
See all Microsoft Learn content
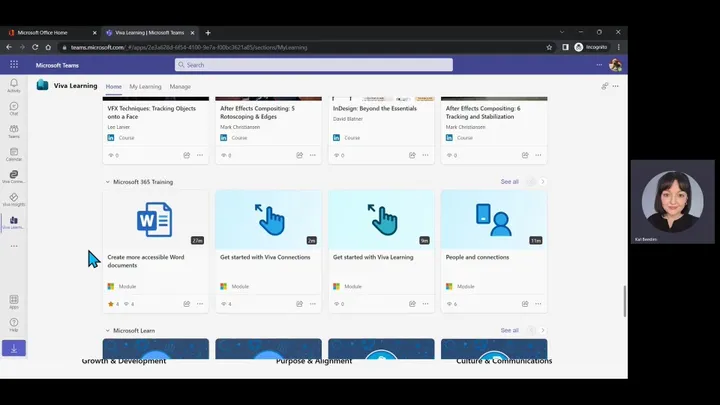click(x=509, y=331)
